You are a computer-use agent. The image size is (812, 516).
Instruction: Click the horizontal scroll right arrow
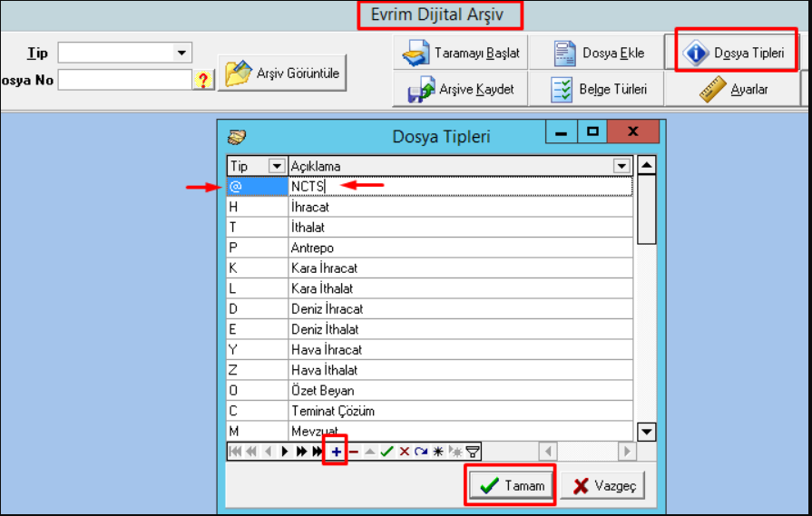point(627,452)
